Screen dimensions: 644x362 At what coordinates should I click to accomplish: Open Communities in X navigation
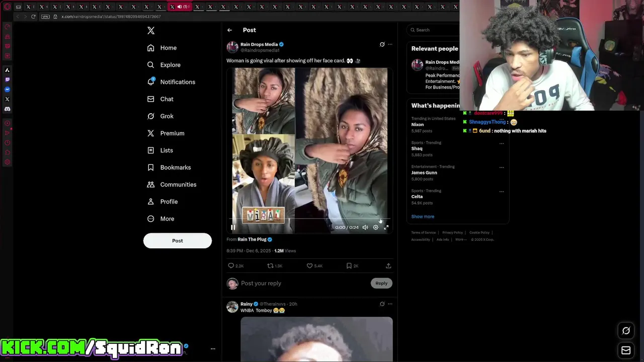click(172, 185)
